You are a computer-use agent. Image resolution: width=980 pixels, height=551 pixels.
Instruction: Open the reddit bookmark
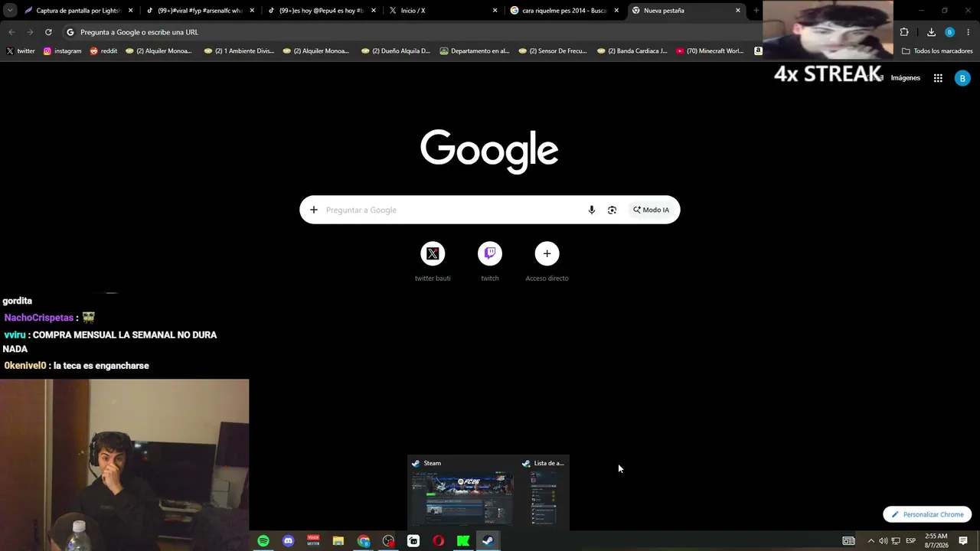click(103, 51)
